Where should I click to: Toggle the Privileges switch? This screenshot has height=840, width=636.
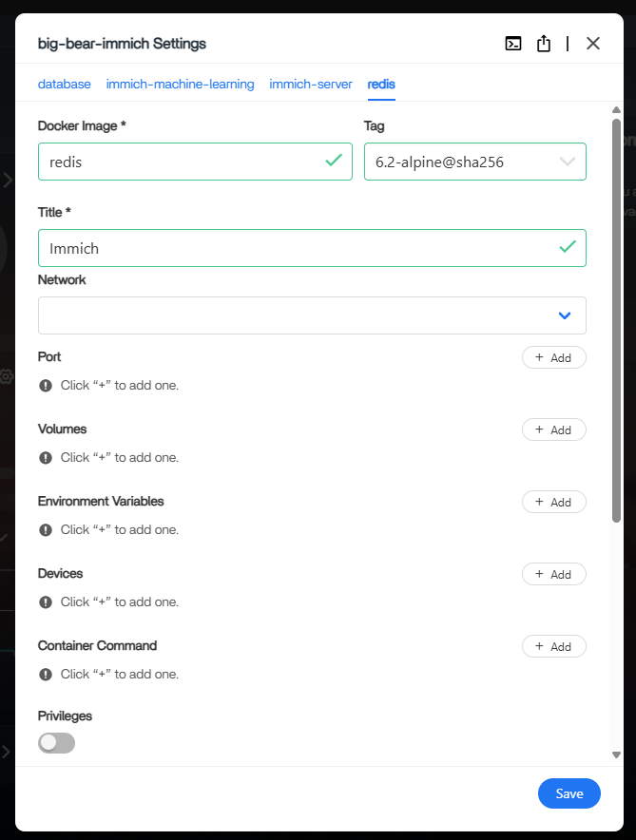click(56, 742)
